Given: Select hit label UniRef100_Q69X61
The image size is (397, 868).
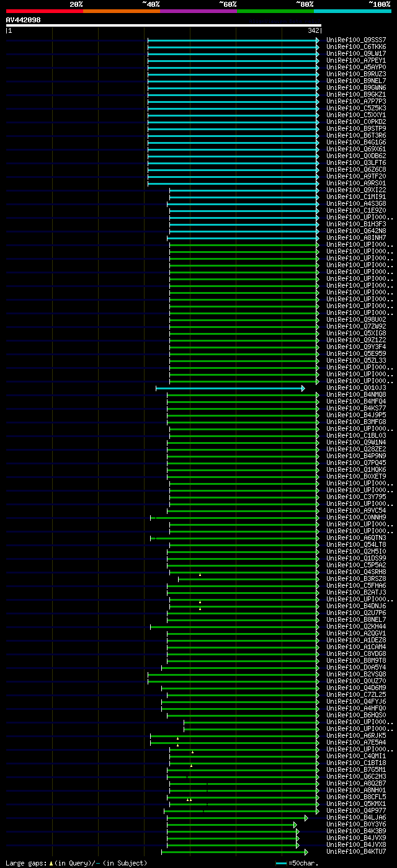Looking at the screenshot, I should tap(356, 149).
